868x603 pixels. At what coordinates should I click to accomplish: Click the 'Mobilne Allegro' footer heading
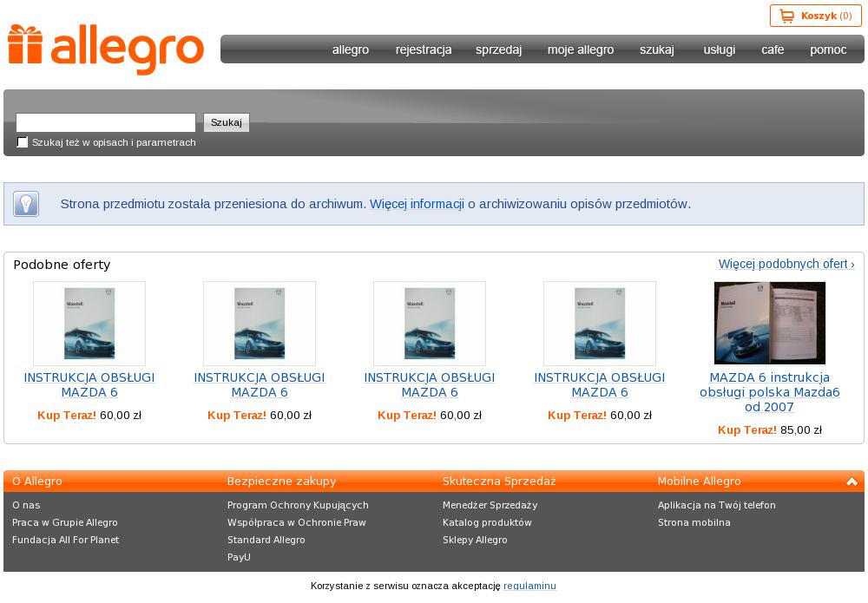[699, 482]
